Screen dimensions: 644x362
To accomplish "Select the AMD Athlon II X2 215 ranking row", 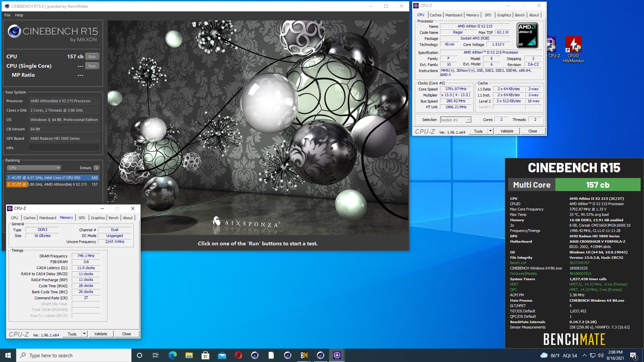I will [x=53, y=184].
